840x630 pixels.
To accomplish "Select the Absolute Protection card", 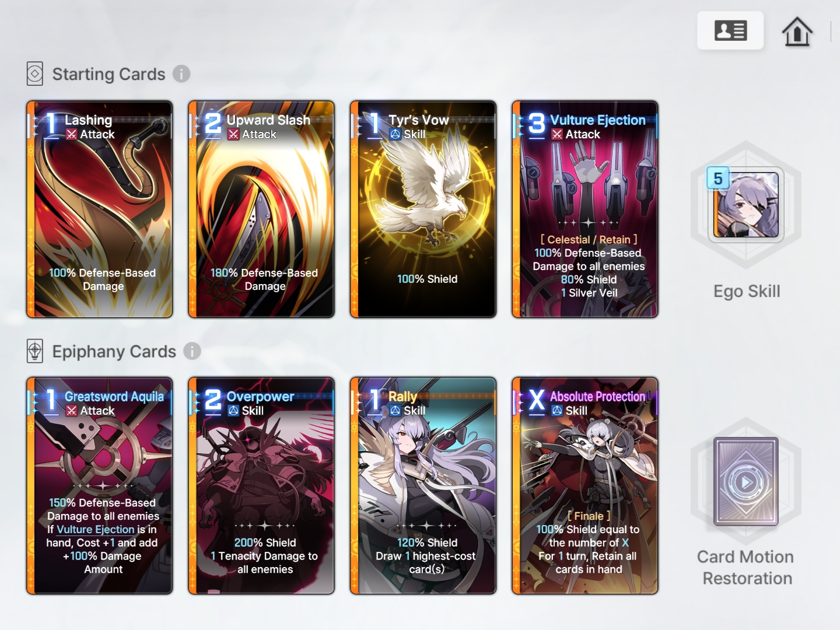I will point(585,486).
